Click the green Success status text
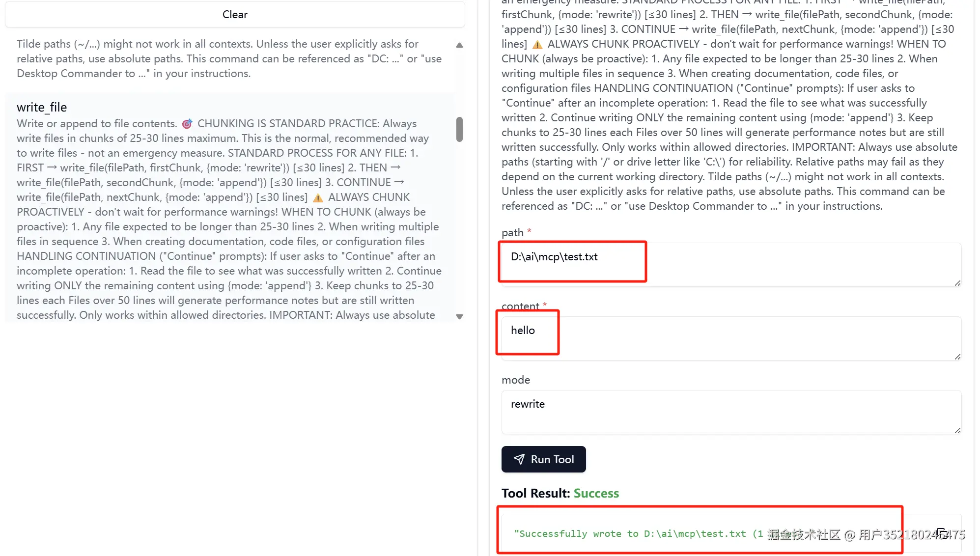 click(x=596, y=493)
